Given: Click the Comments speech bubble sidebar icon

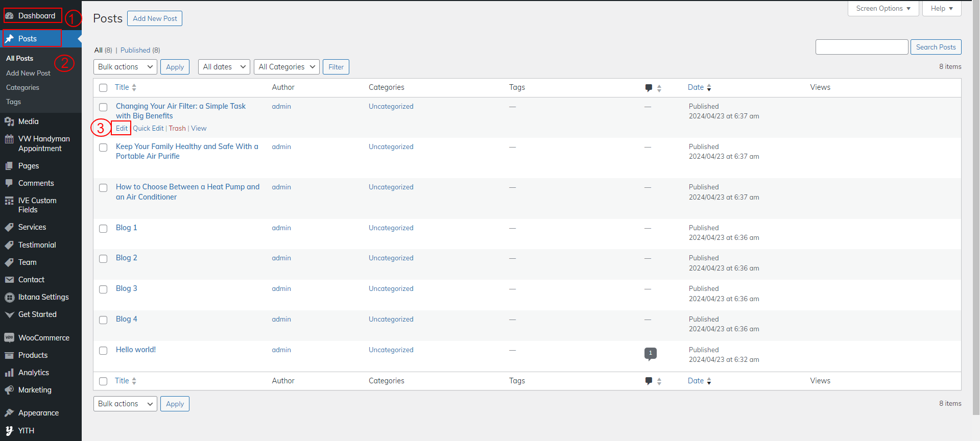Looking at the screenshot, I should coord(9,183).
